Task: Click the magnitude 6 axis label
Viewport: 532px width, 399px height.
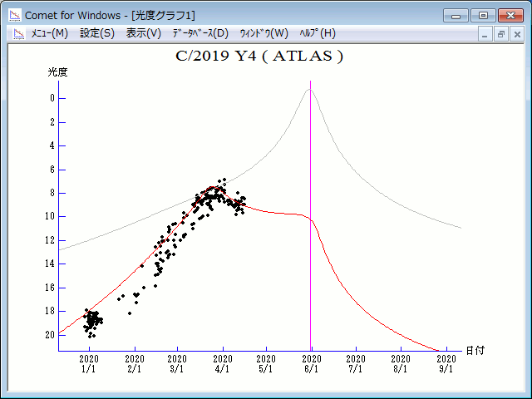Action: 52,170
